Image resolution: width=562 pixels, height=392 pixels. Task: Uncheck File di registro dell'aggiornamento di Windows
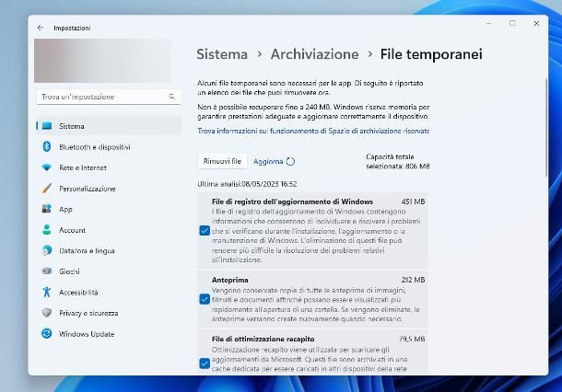[205, 231]
